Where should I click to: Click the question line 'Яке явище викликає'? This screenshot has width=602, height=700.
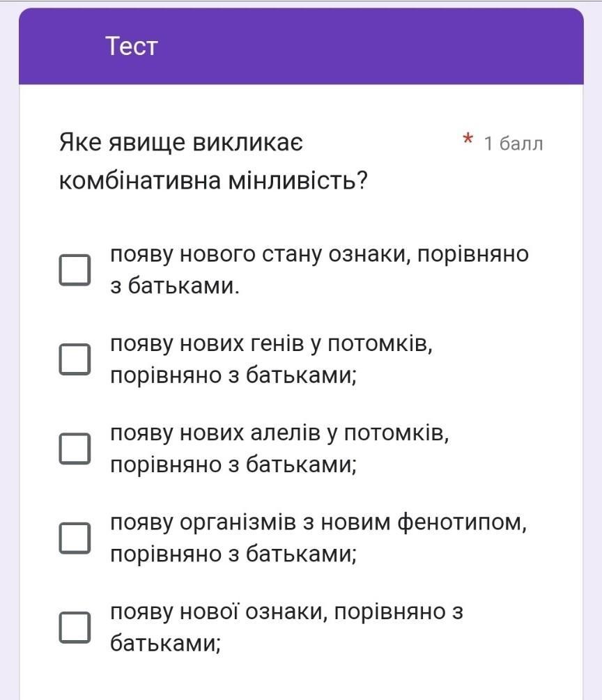coord(181,143)
